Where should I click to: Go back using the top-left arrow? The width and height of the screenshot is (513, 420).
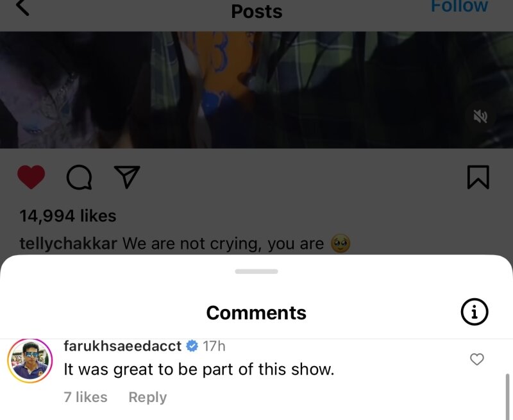coord(22,7)
